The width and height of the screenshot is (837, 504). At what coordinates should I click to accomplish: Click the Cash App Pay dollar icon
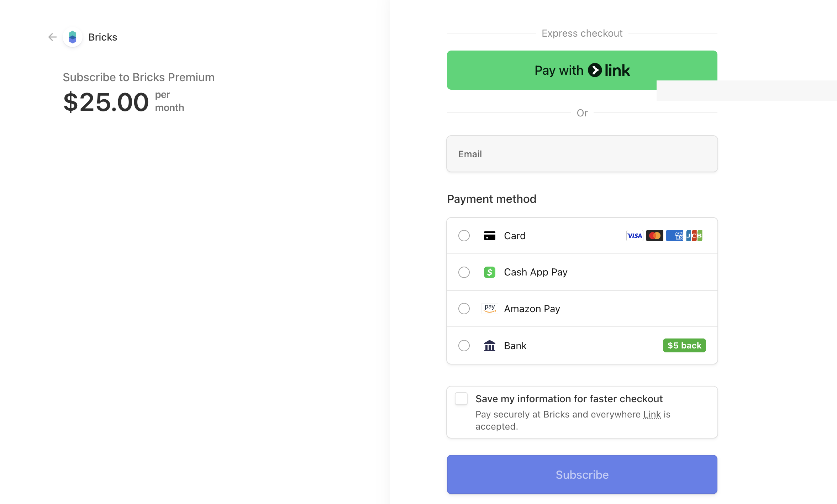[x=490, y=272]
